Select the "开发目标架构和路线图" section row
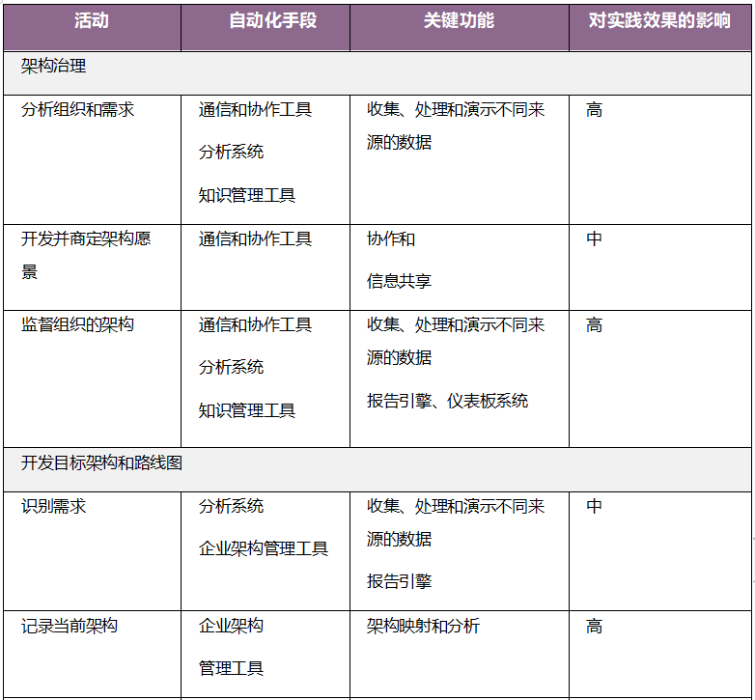The height and width of the screenshot is (700, 755). [x=101, y=462]
